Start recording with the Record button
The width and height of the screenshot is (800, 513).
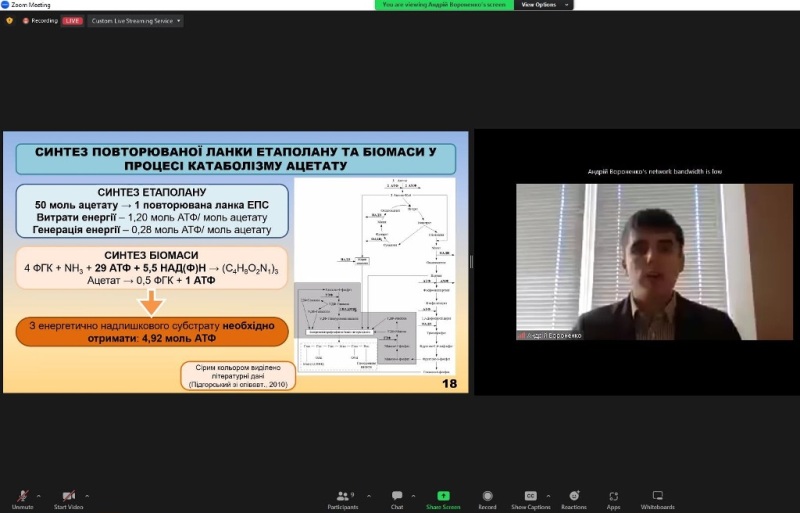tap(487, 499)
